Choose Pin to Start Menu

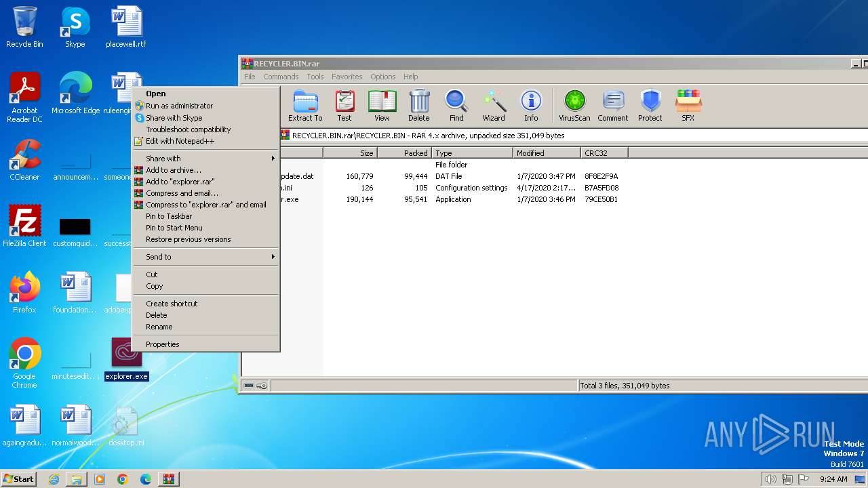(205, 228)
